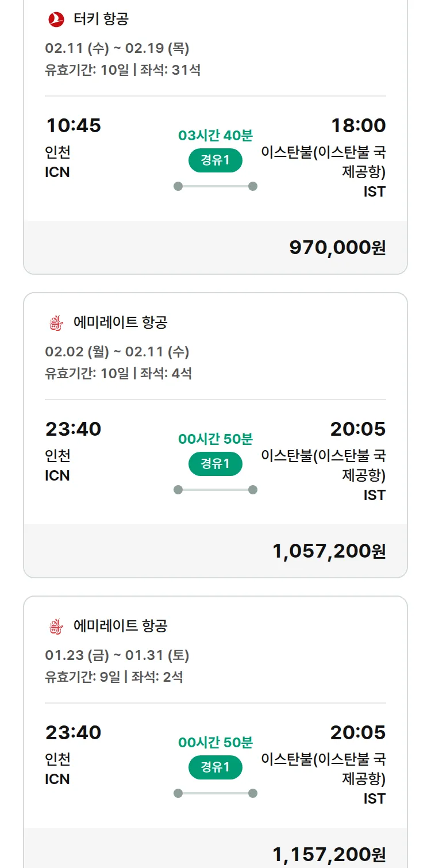
Task: Tap the 경유1 badge on the Turkish Airlines card
Action: click(x=215, y=160)
